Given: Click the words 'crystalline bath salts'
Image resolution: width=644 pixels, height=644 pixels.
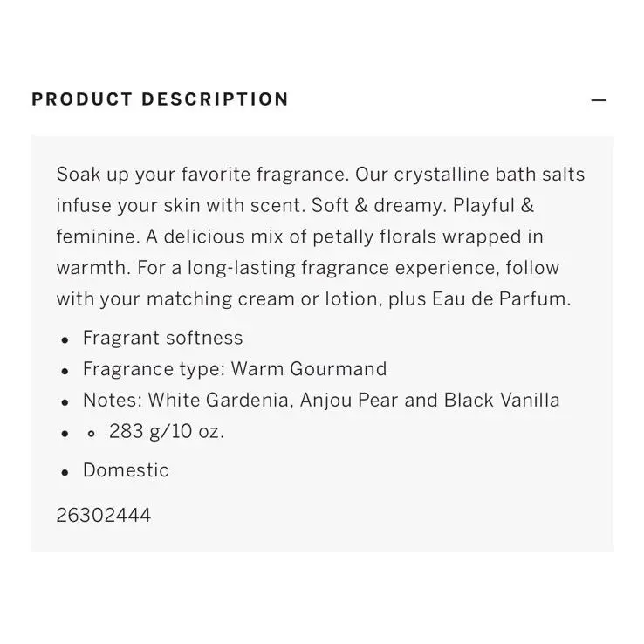Looking at the screenshot, I should coord(490,175).
